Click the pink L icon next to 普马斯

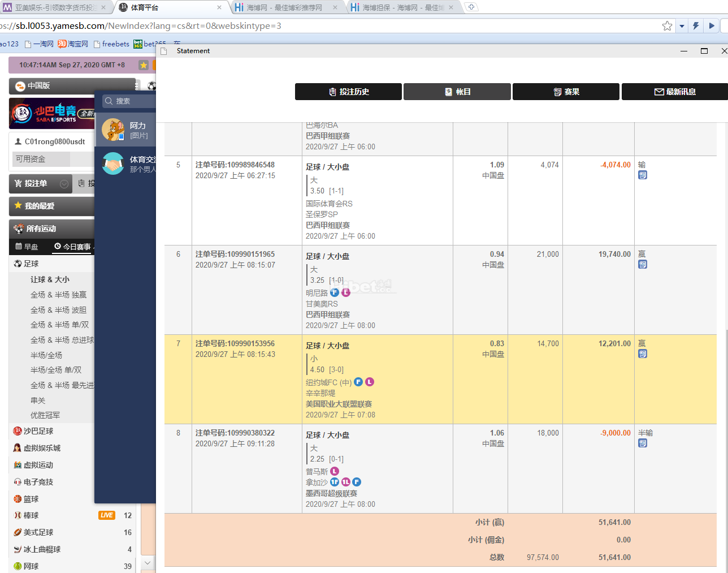(335, 471)
